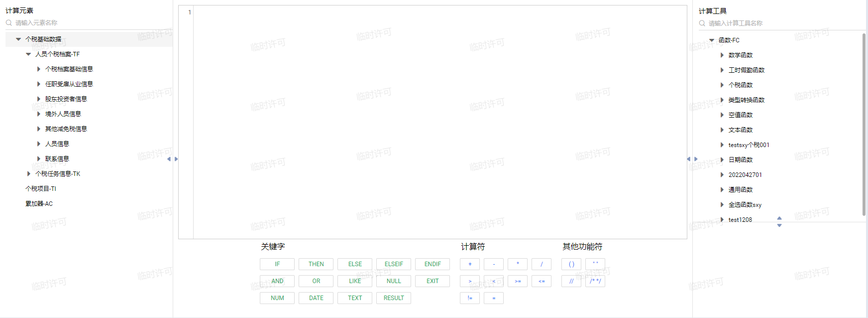This screenshot has height=318, width=868.
Task: Click the search icon in 计算元素 panel
Action: 8,23
